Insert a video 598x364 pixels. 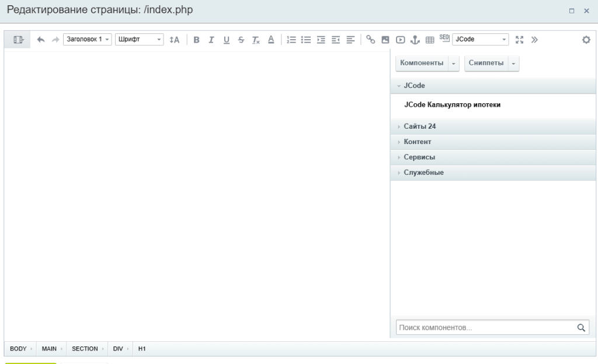point(400,40)
